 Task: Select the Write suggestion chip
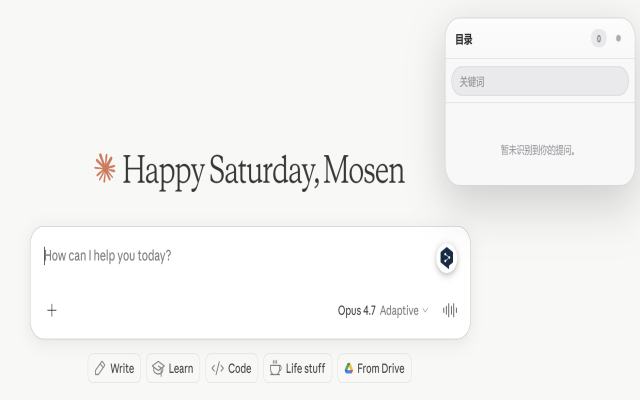(x=114, y=368)
